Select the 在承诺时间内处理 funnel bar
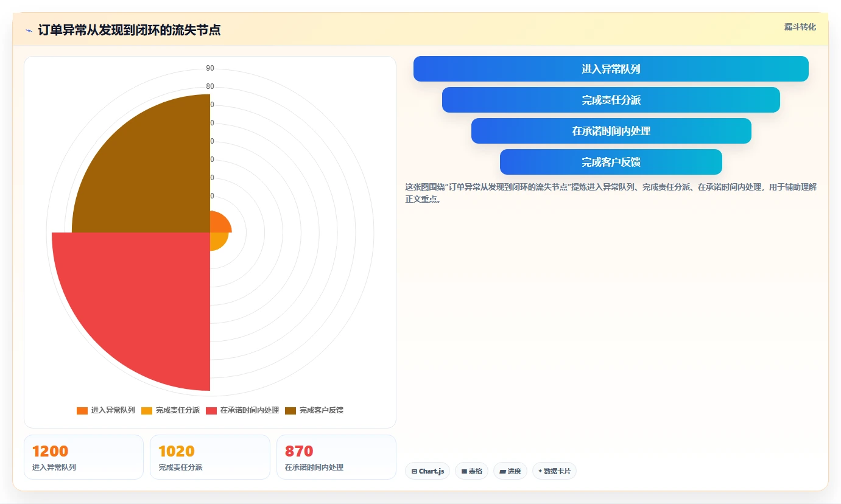Image resolution: width=841 pixels, height=504 pixels. pos(611,131)
